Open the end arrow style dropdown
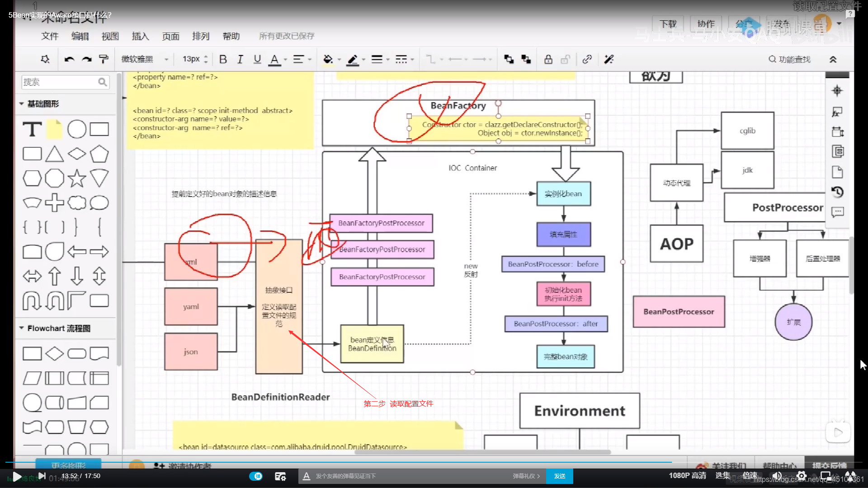Image resolution: width=868 pixels, height=488 pixels. click(x=482, y=59)
